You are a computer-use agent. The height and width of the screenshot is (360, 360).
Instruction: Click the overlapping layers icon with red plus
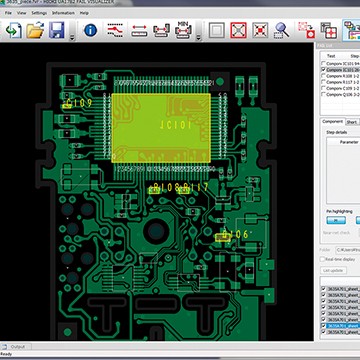pos(329,30)
